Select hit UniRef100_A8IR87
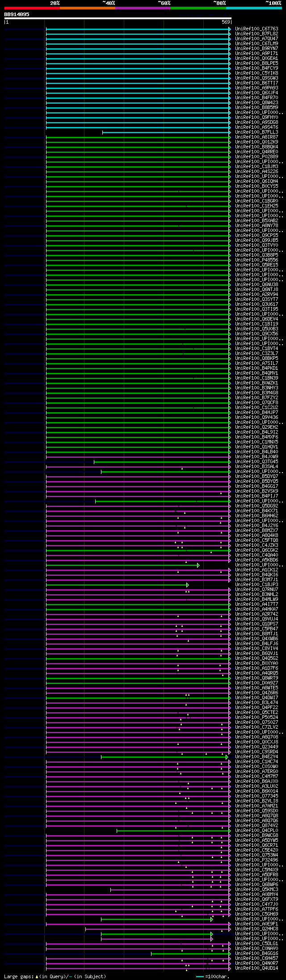286x980 pixels. 257,137
